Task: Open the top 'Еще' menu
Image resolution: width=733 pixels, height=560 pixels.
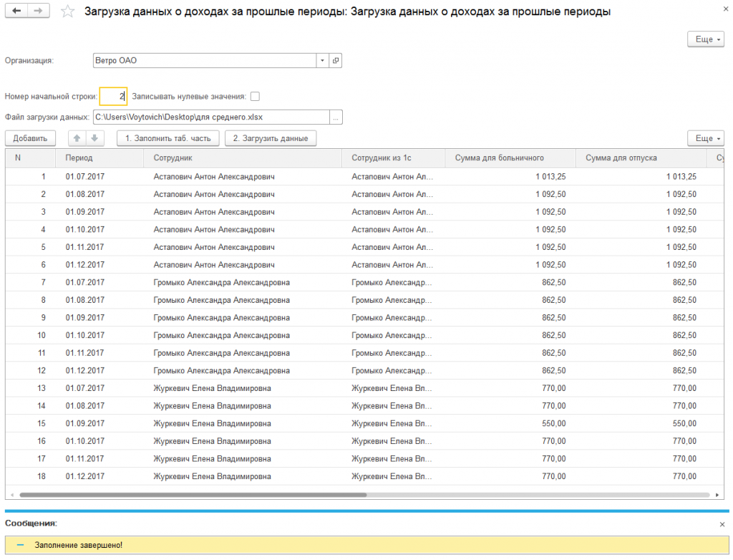Action: [x=705, y=39]
